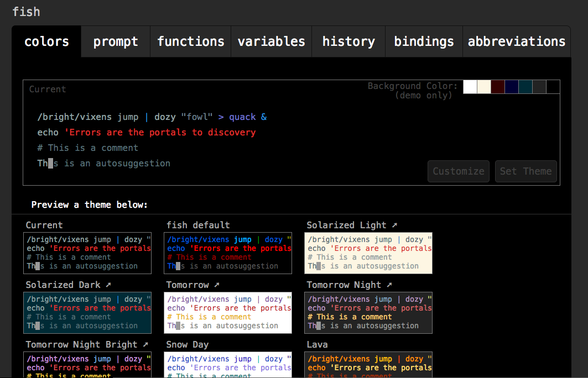Select the black background color swatch
Screen dimensions: 588x378
pos(553,87)
